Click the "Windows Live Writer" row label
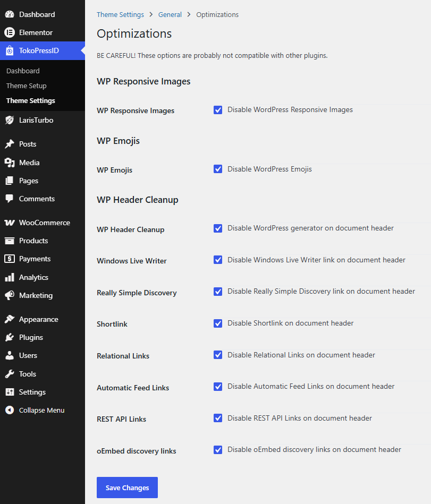431x504 pixels. click(132, 261)
